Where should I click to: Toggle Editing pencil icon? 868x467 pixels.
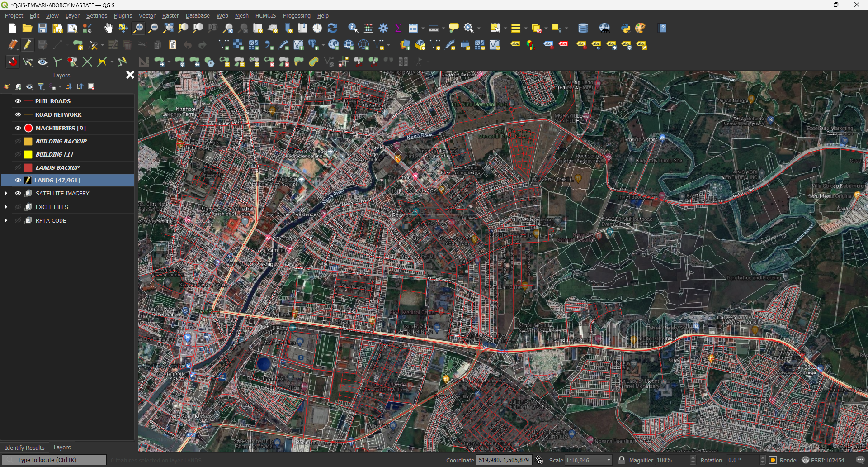(28, 45)
